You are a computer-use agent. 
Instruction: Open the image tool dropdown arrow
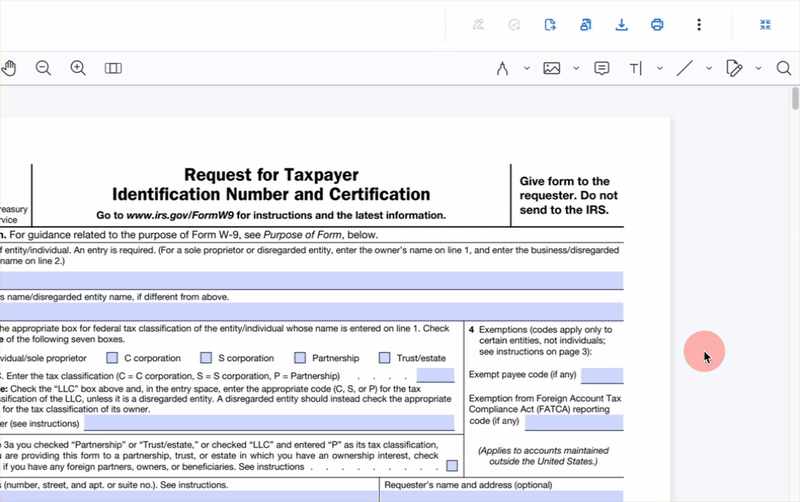click(x=576, y=68)
